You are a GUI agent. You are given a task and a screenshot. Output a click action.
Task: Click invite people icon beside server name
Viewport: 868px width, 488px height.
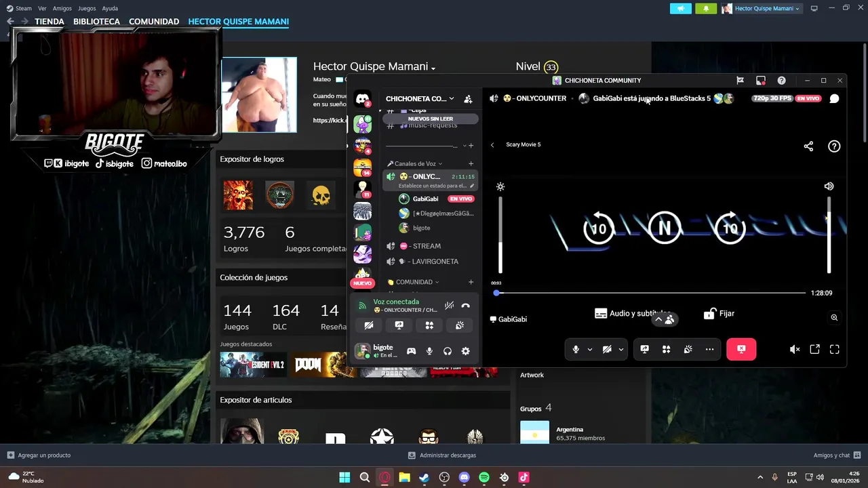(468, 99)
